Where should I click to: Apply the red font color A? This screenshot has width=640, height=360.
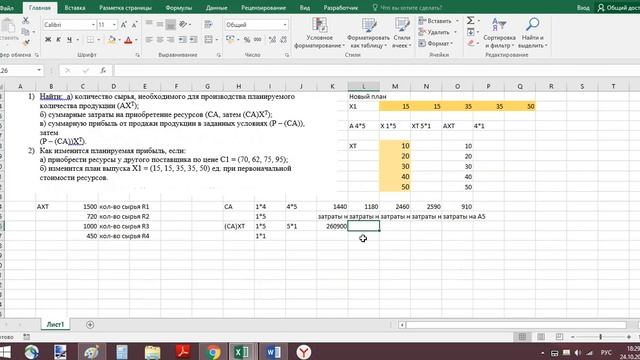tap(129, 40)
